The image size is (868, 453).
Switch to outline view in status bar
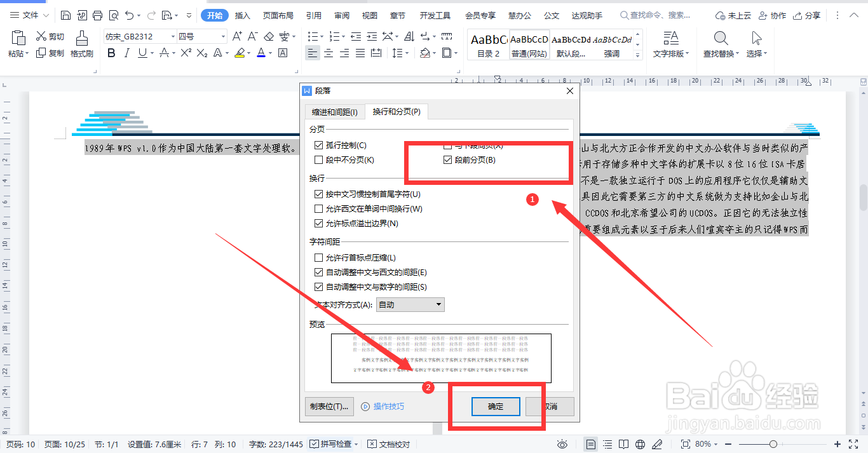pyautogui.click(x=607, y=444)
